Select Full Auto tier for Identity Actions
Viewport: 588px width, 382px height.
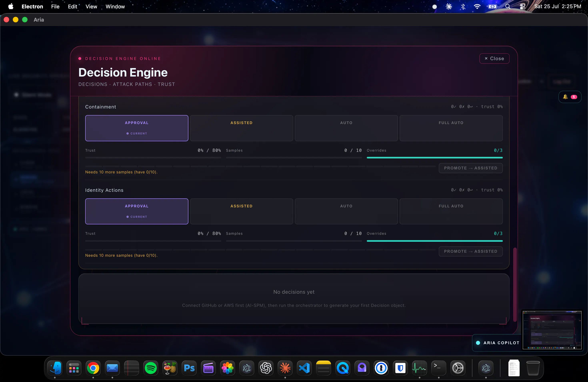pos(451,212)
